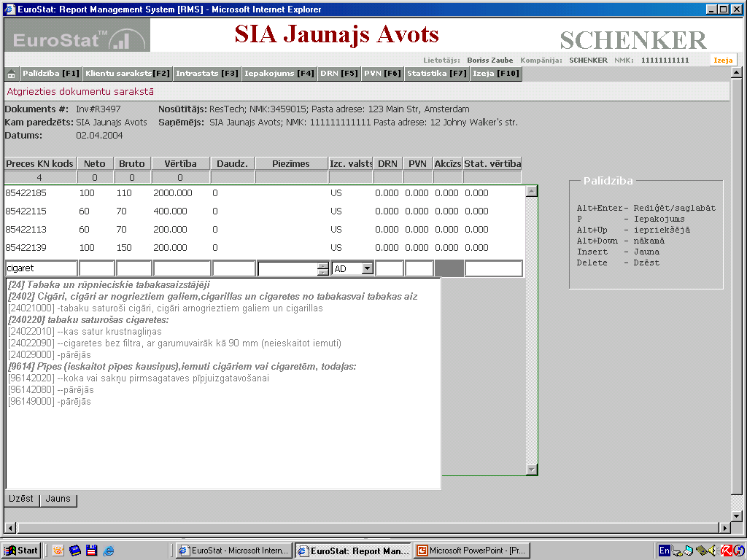Open the PVN [F6] menu

tap(382, 74)
